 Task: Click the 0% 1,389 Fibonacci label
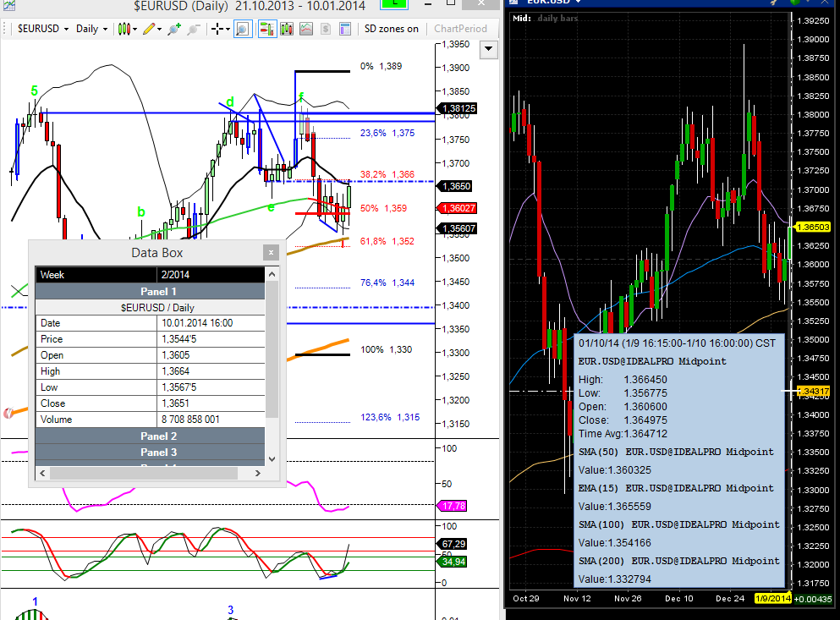[x=381, y=66]
